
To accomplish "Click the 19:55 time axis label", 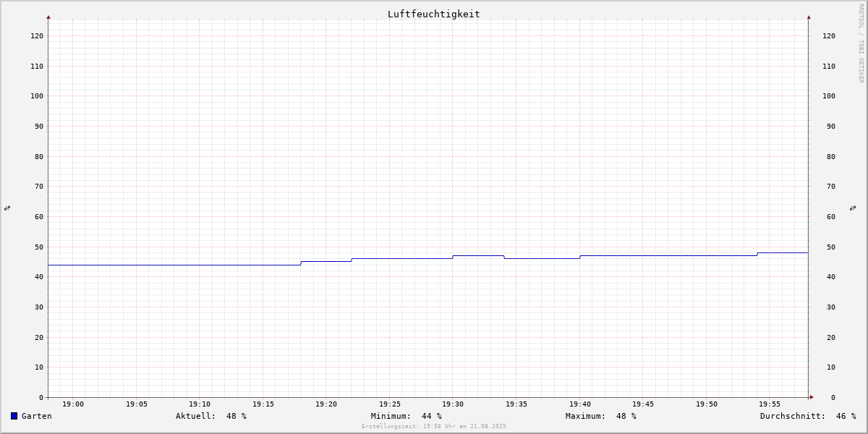I will click(x=770, y=404).
